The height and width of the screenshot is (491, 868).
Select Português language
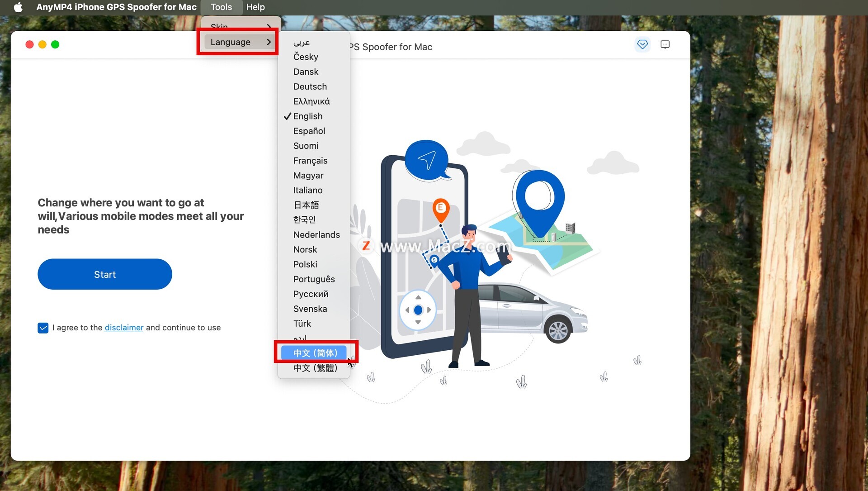[314, 279]
